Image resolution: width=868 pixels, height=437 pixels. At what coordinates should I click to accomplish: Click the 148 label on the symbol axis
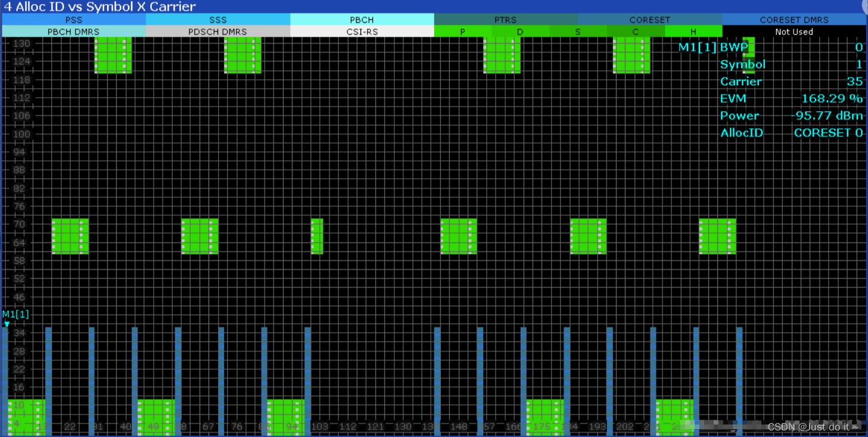[x=459, y=427]
